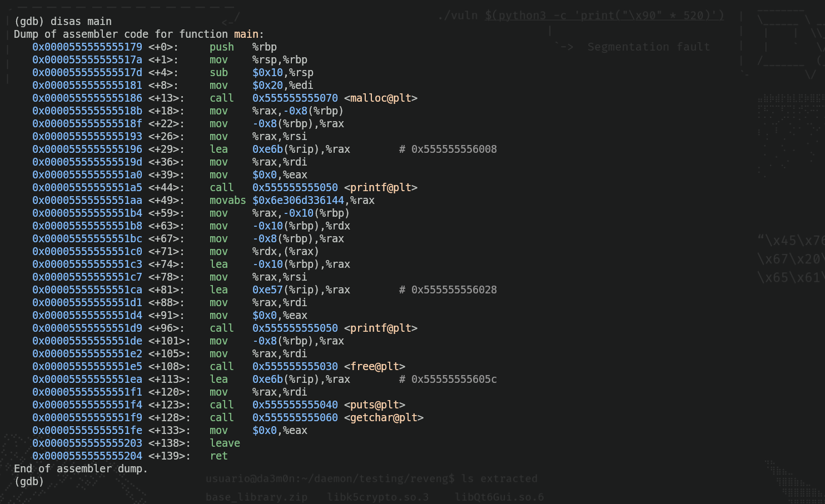Click the getchar@plt symbol
This screenshot has height=504, width=825.
tap(384, 417)
